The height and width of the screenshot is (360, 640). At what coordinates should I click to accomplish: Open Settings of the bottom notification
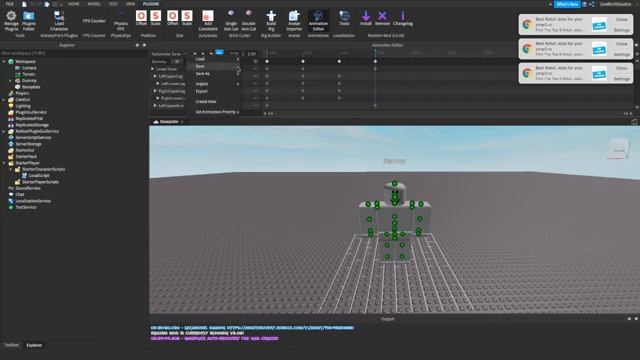coord(622,79)
